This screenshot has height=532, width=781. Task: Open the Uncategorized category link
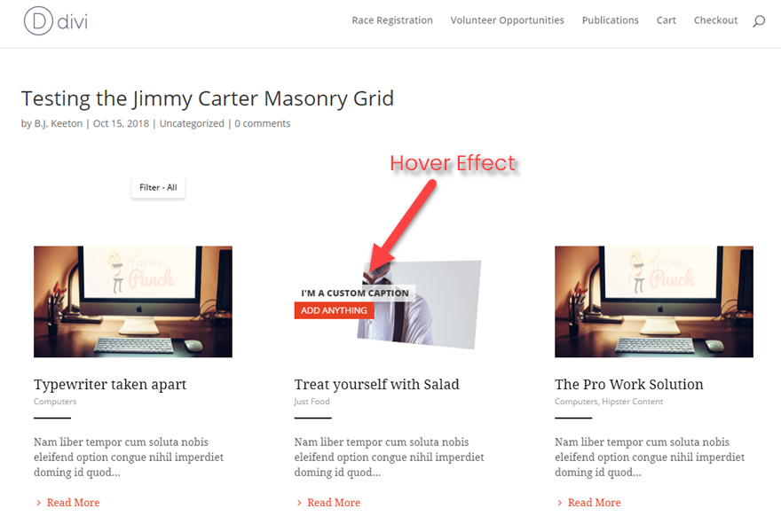click(192, 123)
